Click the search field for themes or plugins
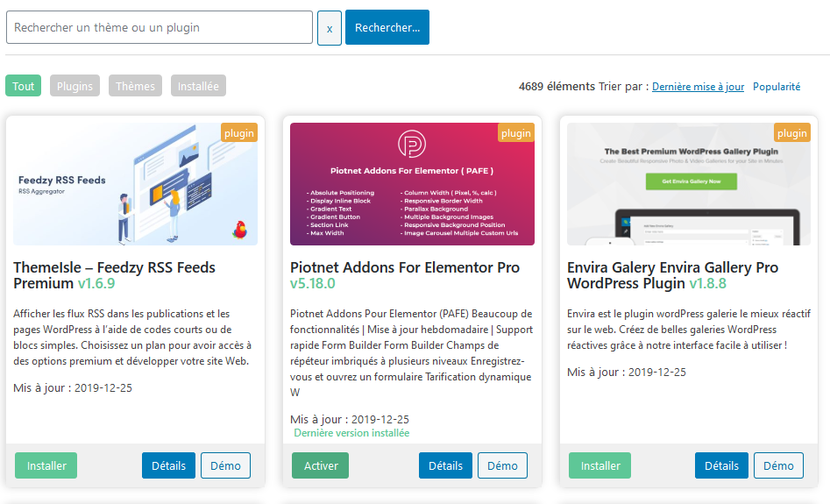This screenshot has width=830, height=504. click(x=160, y=27)
